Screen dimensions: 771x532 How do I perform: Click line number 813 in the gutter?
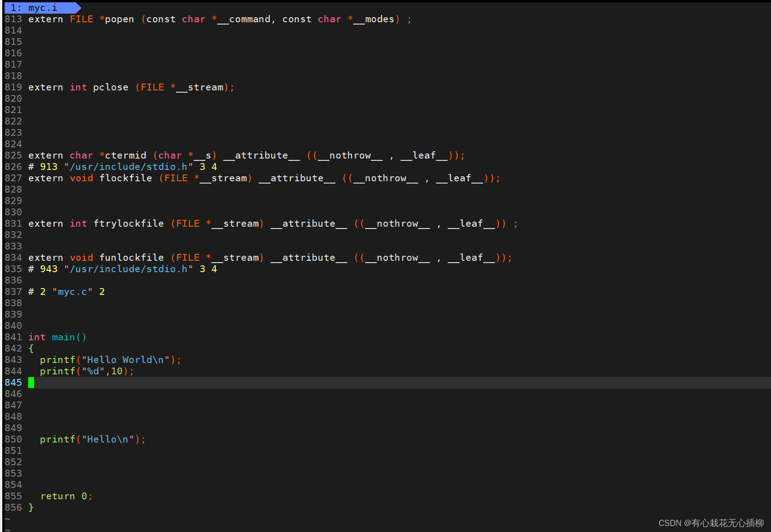click(x=13, y=19)
